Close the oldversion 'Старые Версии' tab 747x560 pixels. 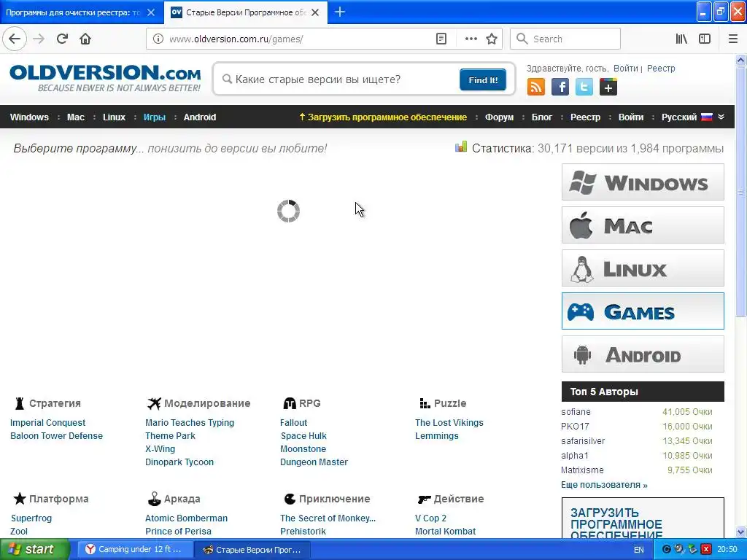pyautogui.click(x=315, y=12)
